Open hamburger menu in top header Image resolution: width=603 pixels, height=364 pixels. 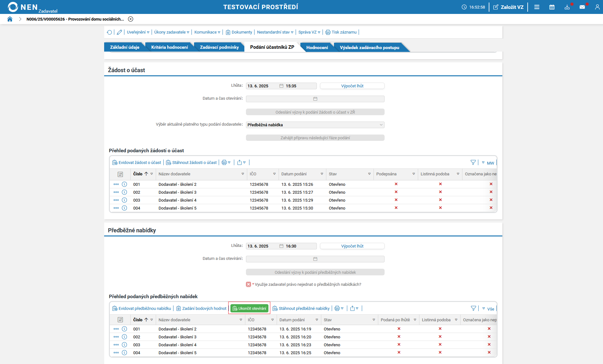537,7
